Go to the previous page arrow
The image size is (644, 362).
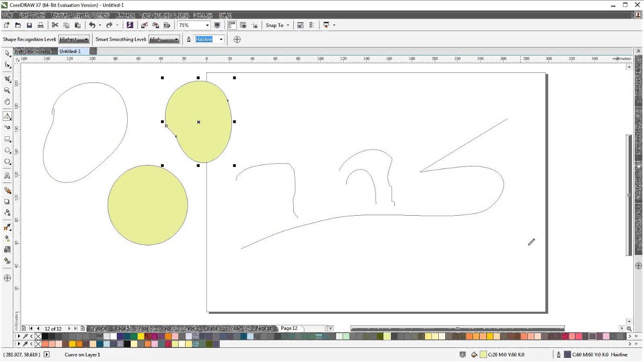click(38, 328)
